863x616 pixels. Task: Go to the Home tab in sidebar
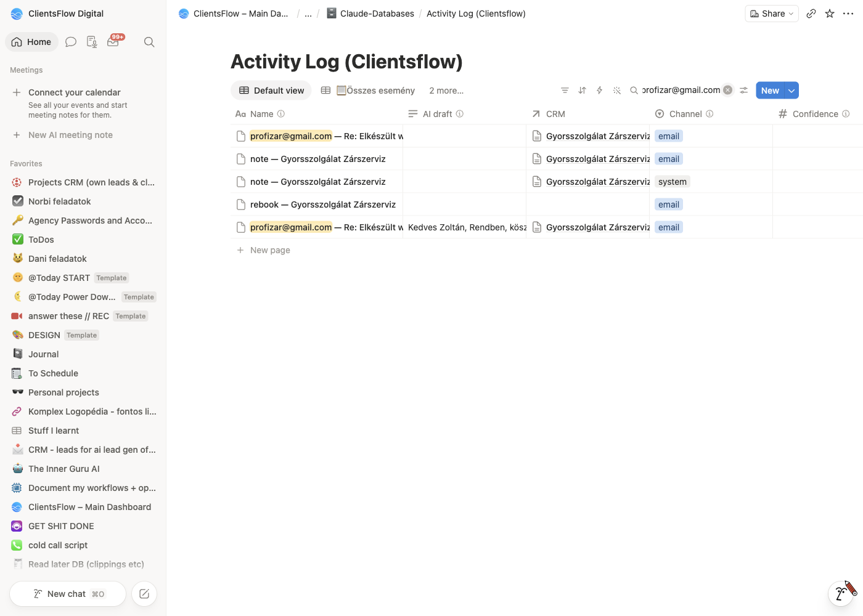click(31, 42)
